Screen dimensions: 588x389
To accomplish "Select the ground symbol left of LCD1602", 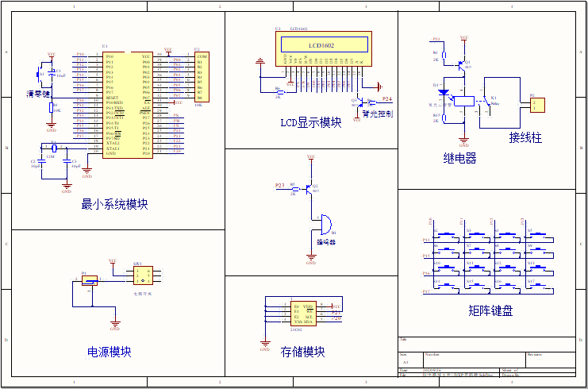I will tap(259, 61).
